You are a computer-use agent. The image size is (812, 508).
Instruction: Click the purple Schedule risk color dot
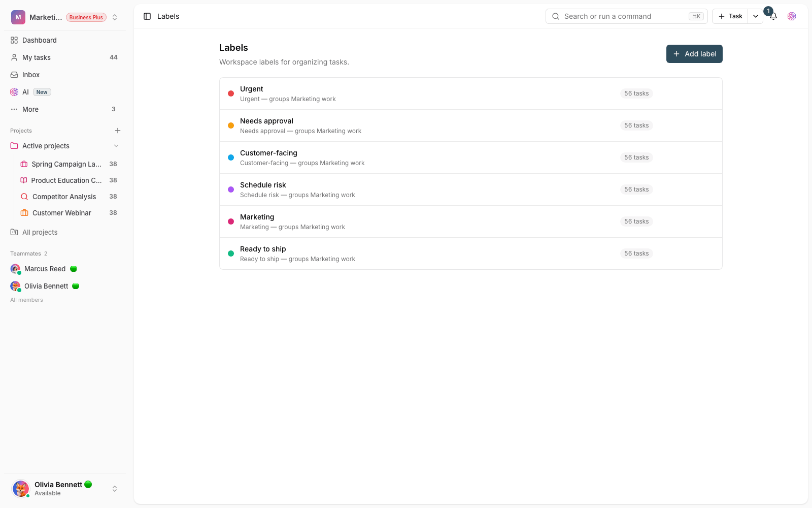pyautogui.click(x=231, y=189)
